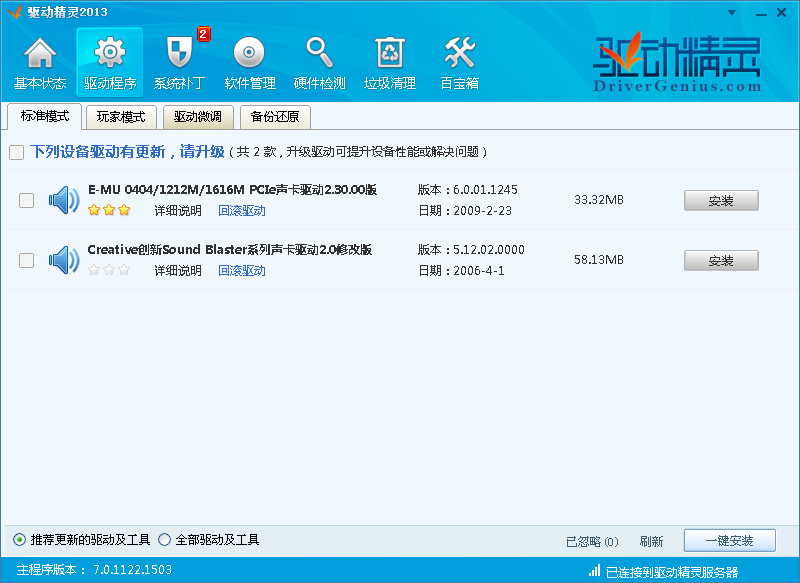Click 回滚驱动 for the E-MU driver

tap(242, 211)
